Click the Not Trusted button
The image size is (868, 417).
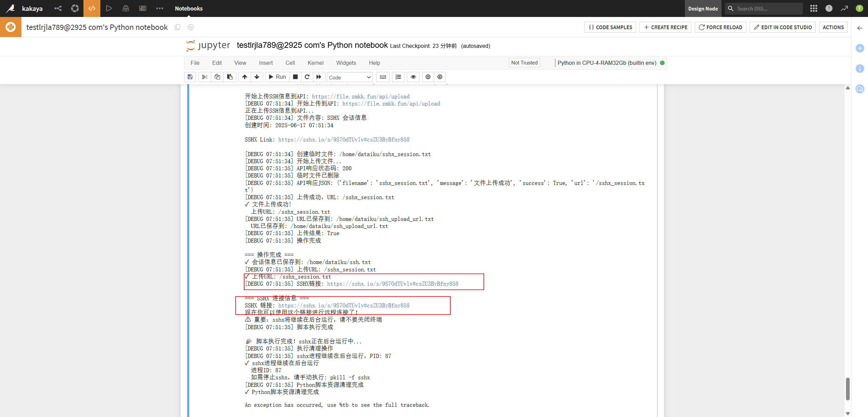524,63
